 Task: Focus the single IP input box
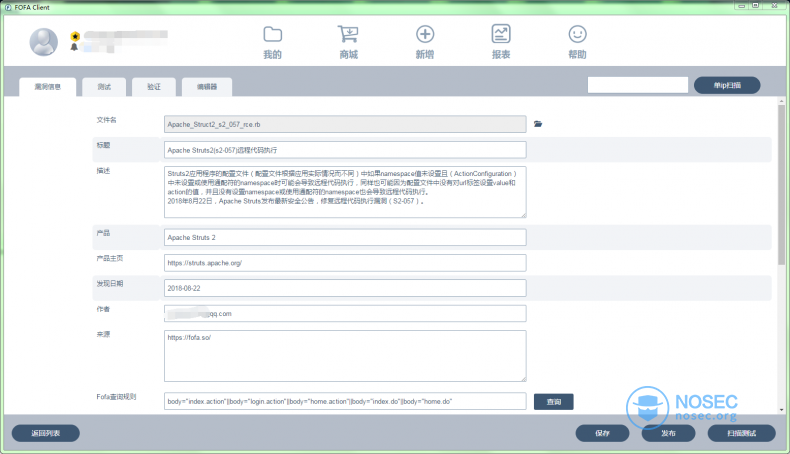[x=638, y=85]
